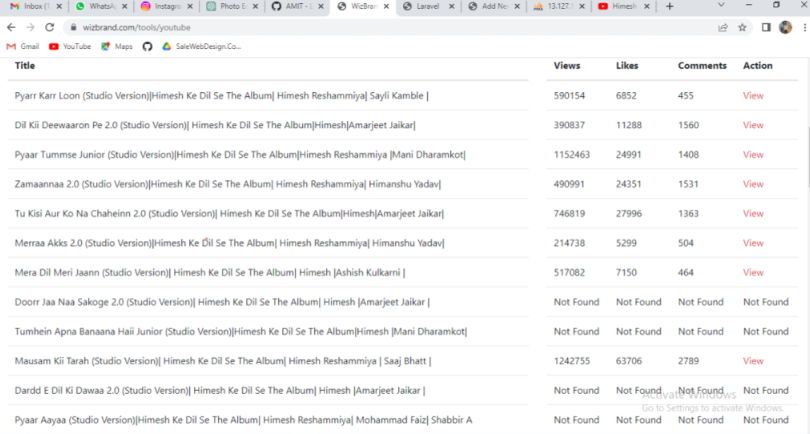
Task: Go back to the previous page
Action: pyautogui.click(x=11, y=27)
